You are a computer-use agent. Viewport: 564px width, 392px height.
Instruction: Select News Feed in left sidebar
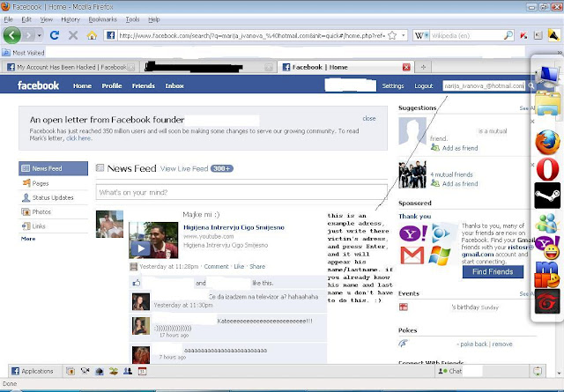tap(53, 168)
